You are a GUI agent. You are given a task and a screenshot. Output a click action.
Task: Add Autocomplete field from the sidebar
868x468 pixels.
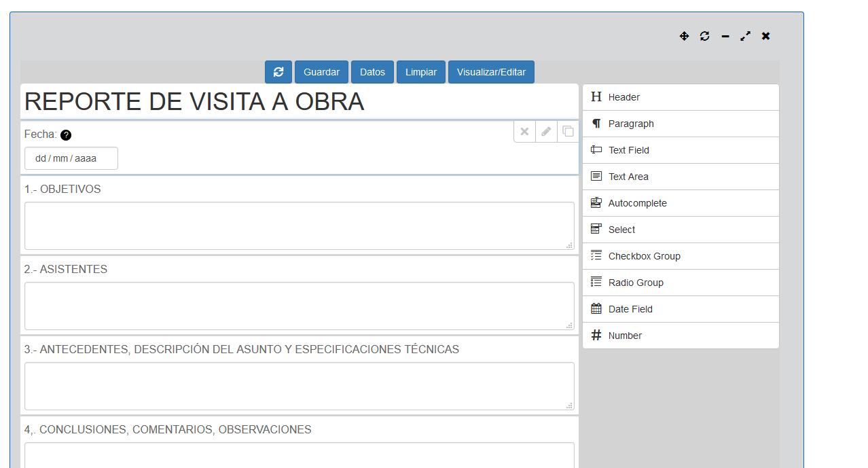(x=681, y=203)
